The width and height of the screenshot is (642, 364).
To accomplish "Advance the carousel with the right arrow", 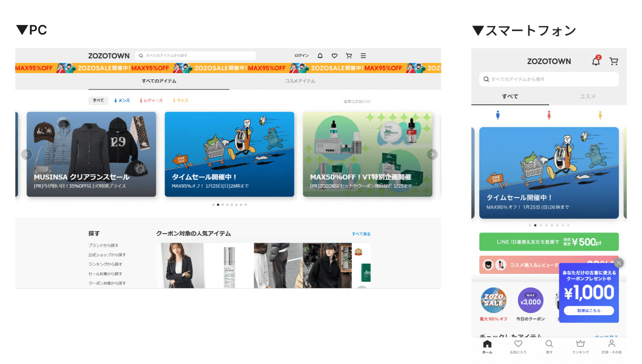I will pos(432,154).
